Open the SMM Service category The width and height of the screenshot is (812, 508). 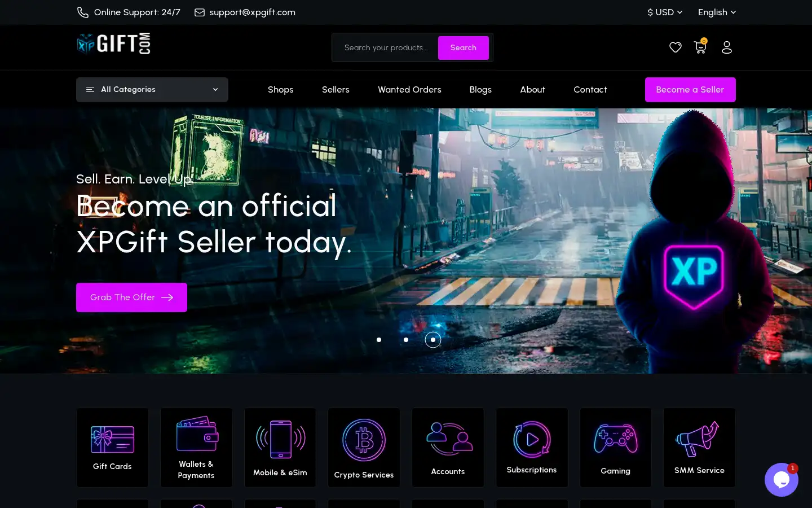[699, 448]
